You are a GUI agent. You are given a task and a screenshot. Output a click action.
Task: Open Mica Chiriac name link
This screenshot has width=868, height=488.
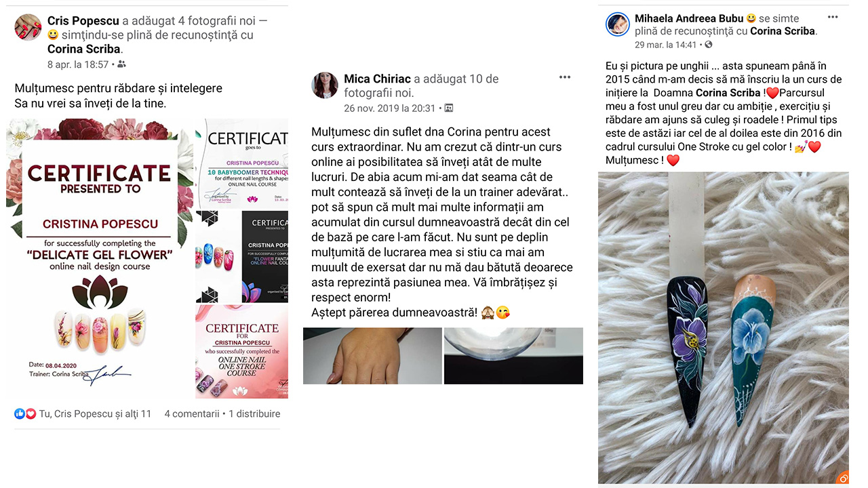377,79
